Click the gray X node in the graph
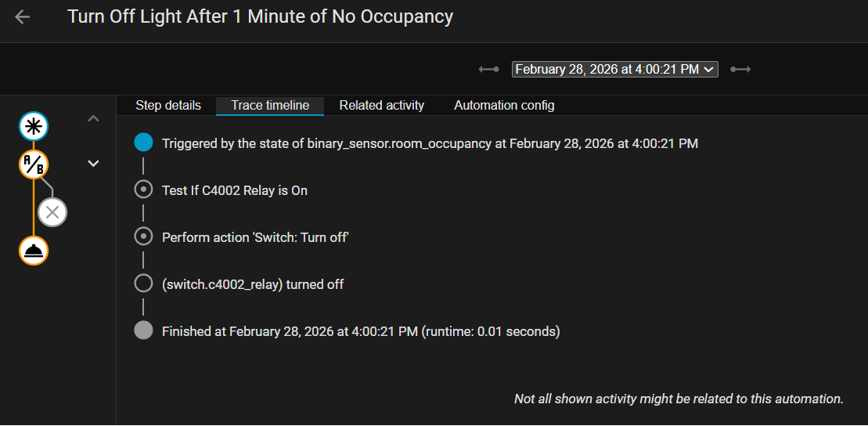Screen dimensions: 868x426 (52, 211)
